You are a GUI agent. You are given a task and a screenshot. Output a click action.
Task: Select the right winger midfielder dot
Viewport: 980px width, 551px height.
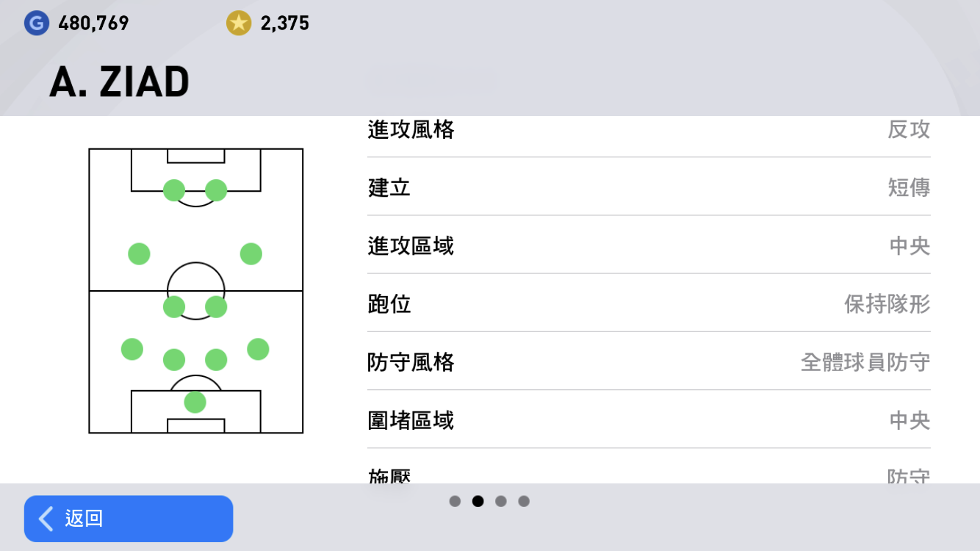point(251,253)
